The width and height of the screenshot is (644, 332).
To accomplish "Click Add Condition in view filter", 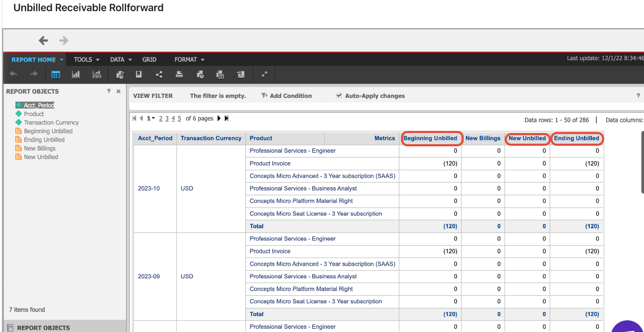I will point(287,96).
